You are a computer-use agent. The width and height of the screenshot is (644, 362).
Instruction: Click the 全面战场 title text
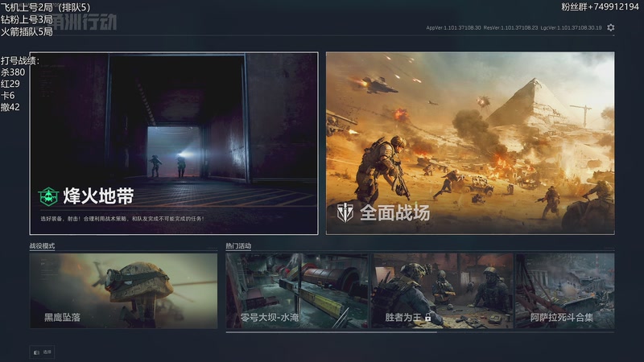395,212
